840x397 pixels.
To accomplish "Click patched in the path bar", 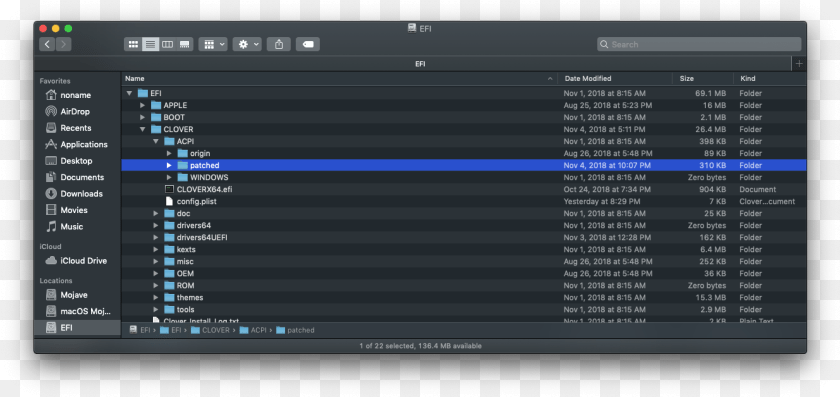I will pyautogui.click(x=295, y=331).
